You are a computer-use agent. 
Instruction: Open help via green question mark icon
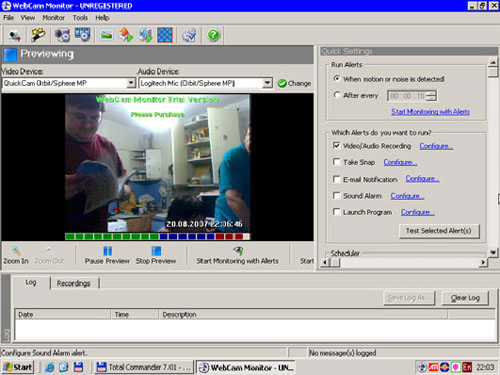pos(213,35)
